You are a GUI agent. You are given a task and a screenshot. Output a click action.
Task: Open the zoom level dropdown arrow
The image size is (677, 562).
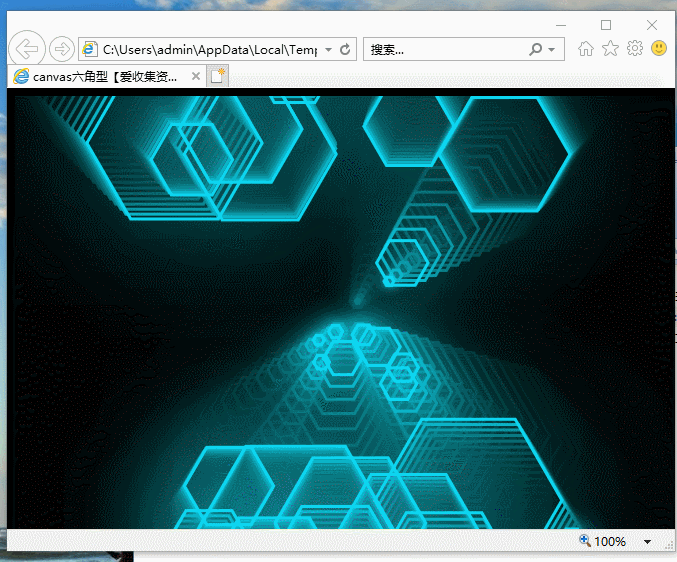tap(647, 542)
